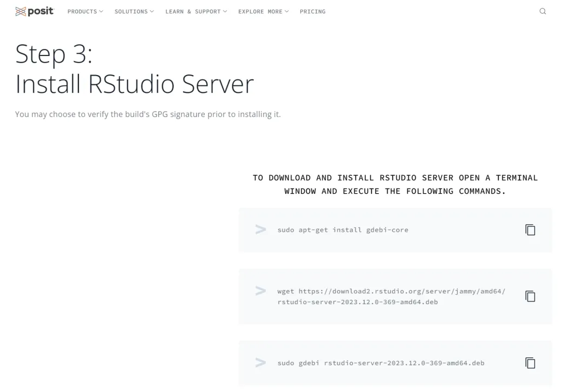Open the Explore More dropdown
Screen dimensions: 588x389
point(264,11)
